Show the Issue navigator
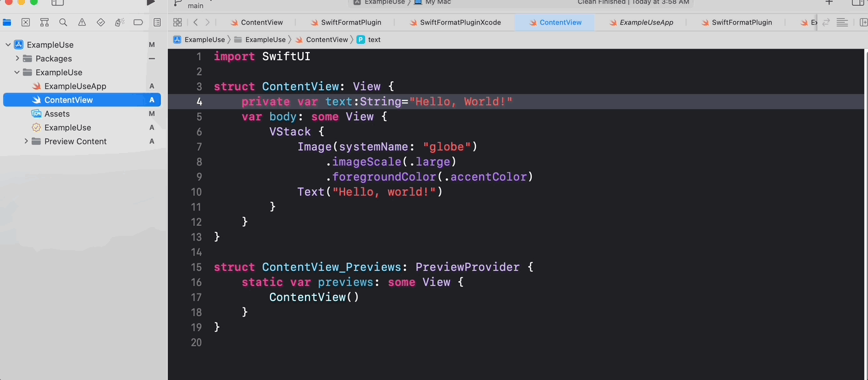 (x=81, y=22)
